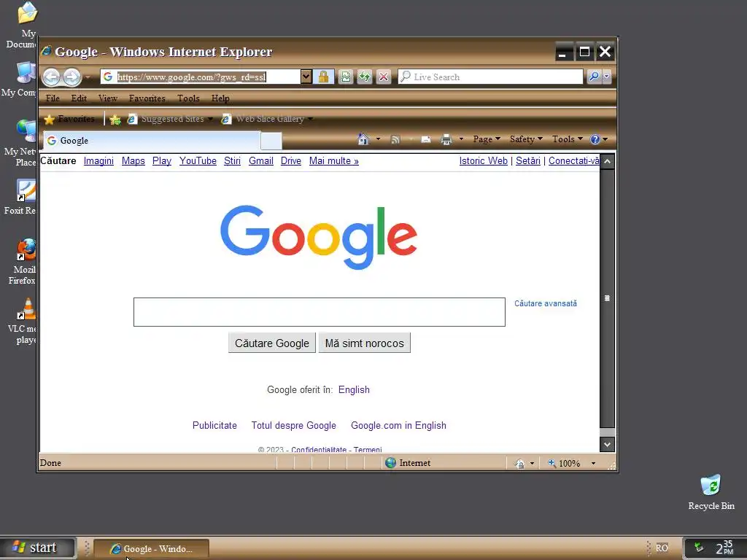Open the Imagini link
Screen dimensions: 747x560
[x=98, y=161]
